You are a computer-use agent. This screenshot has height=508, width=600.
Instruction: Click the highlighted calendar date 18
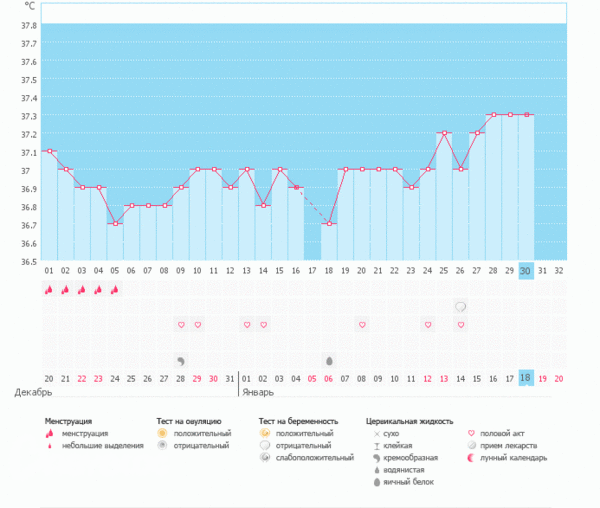(526, 378)
